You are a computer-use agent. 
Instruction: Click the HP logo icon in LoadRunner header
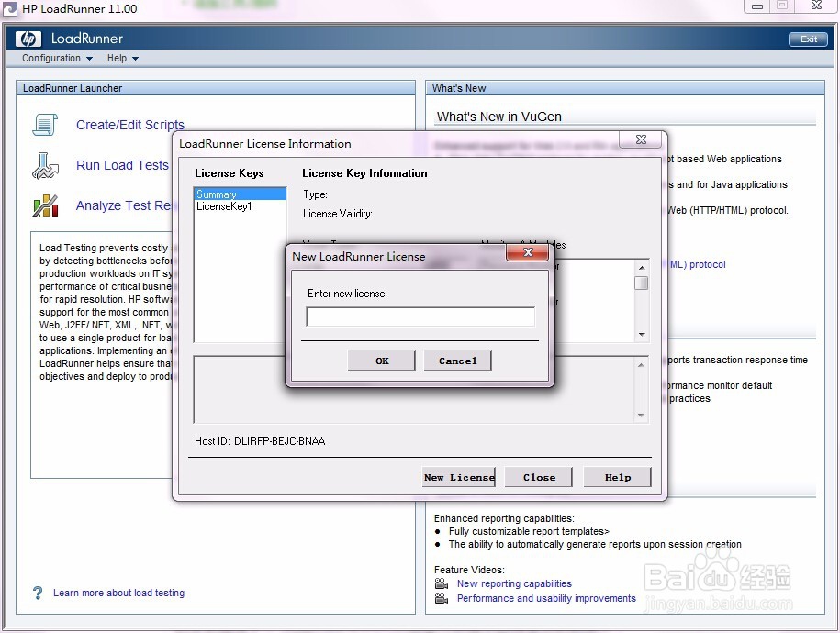[28, 39]
